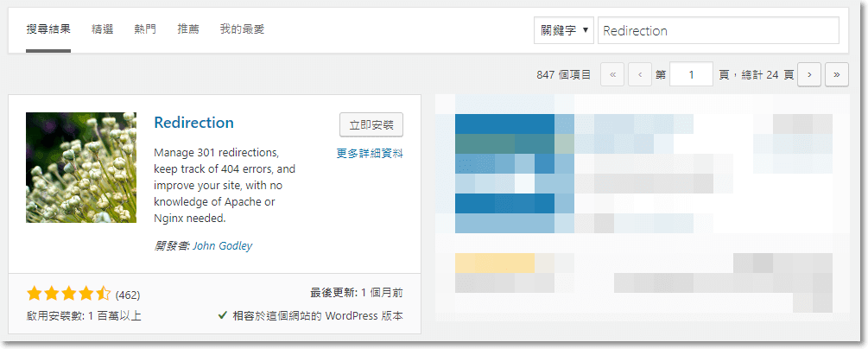Click the (462) ratings count
868x349 pixels.
[x=128, y=295]
